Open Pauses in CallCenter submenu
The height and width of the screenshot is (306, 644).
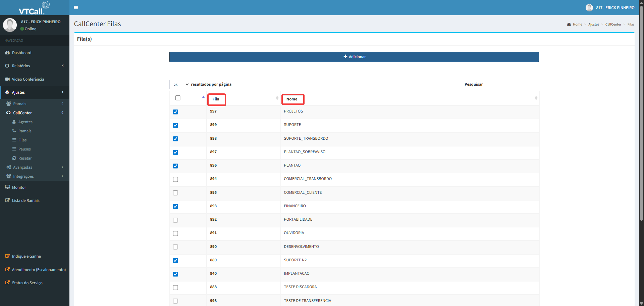click(x=24, y=149)
